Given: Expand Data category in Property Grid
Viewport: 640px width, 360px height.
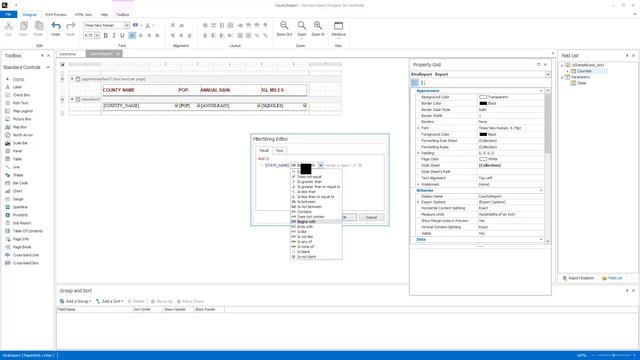Looking at the screenshot, I should point(541,240).
